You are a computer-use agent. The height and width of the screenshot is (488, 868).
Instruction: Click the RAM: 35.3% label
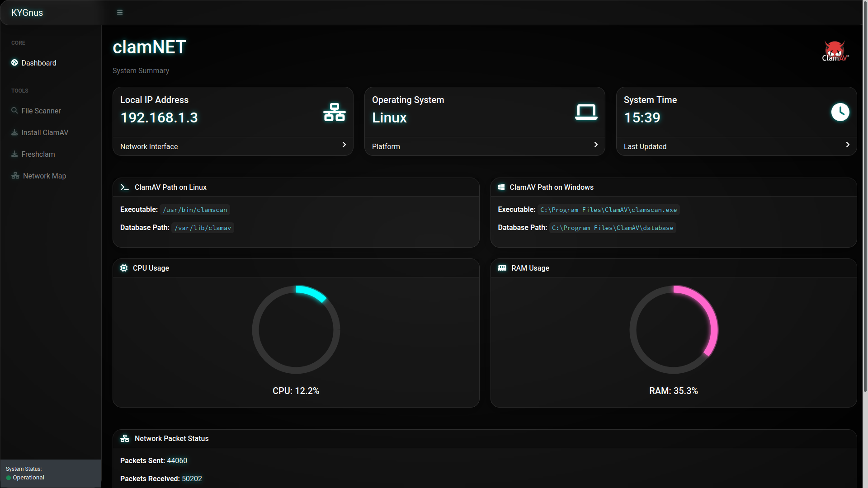click(674, 391)
